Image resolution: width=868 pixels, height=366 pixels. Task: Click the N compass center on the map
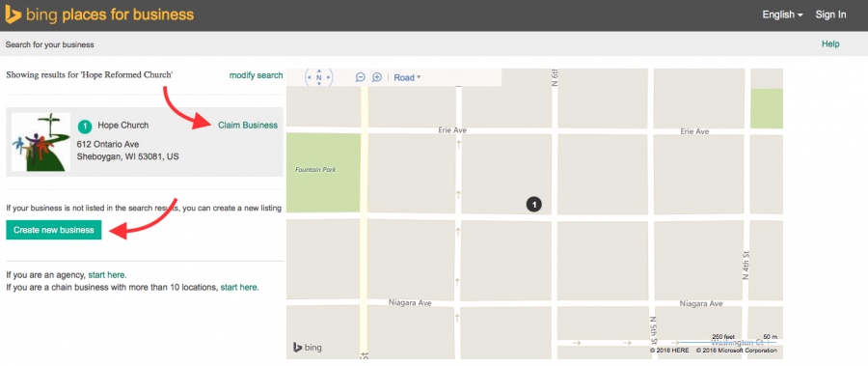[319, 77]
